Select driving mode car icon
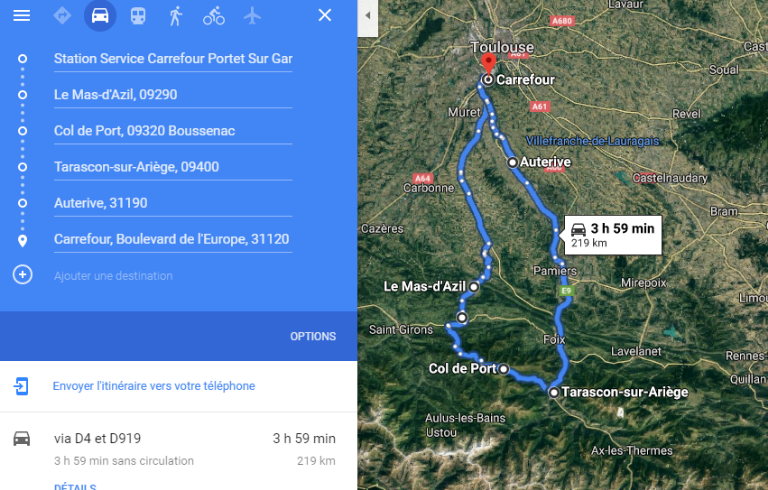Viewport: 768px width, 490px height. 100,16
